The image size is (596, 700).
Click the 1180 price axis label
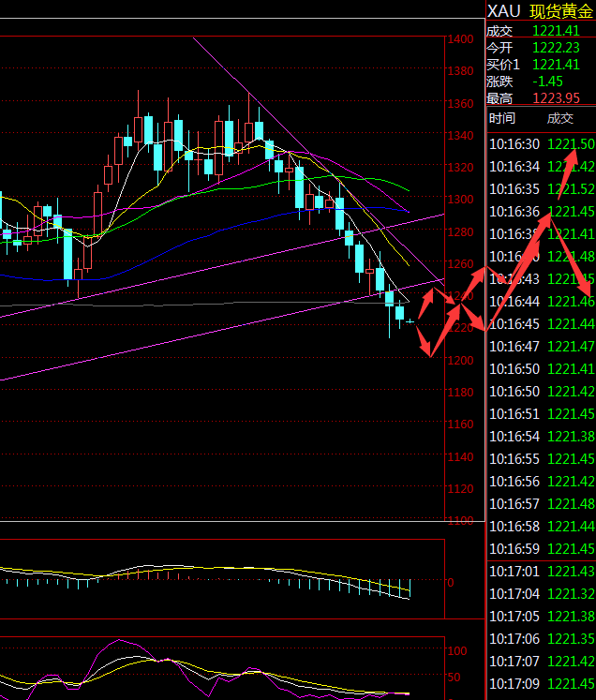click(x=460, y=392)
